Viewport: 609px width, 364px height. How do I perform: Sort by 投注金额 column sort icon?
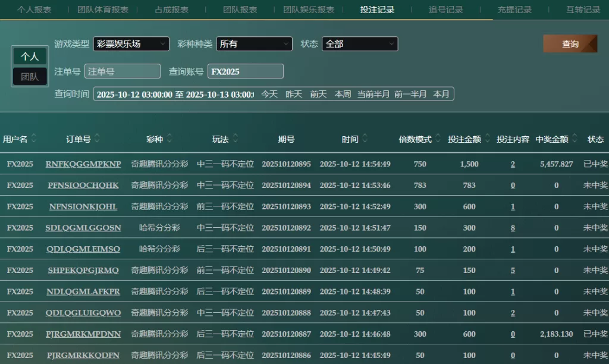(488, 139)
